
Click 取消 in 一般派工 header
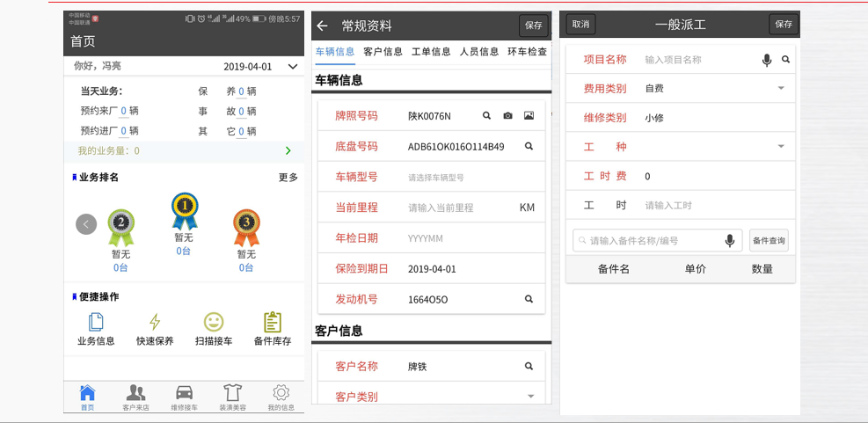click(580, 25)
